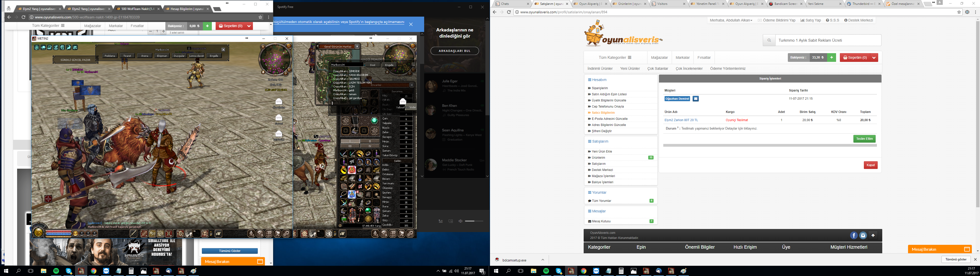
Task: Mute Spotify with the speaker icon
Action: tap(460, 221)
